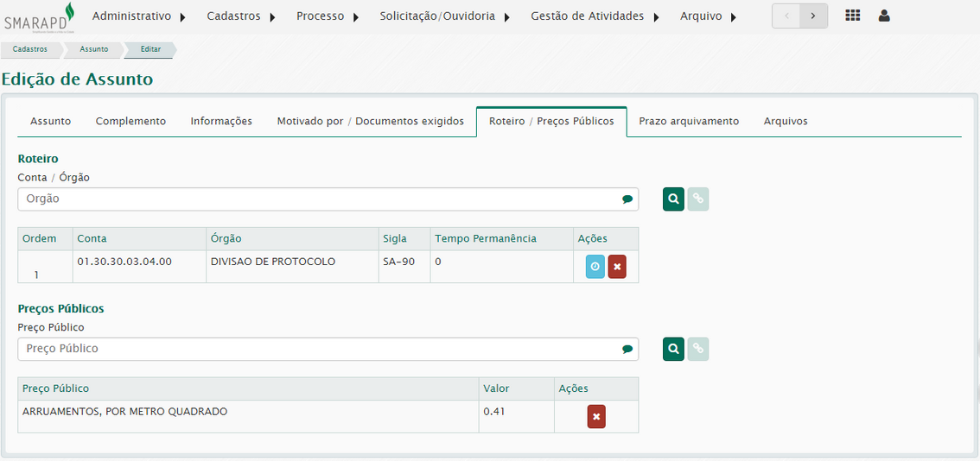The height and width of the screenshot is (461, 980).
Task: Click the link icon beside the Órgão field
Action: (x=698, y=199)
